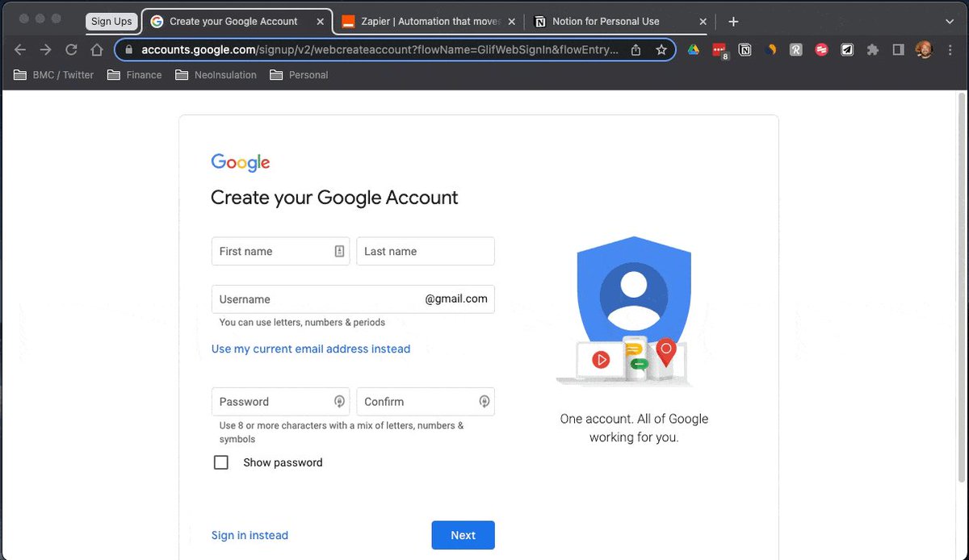Click 'You can use letters, numbers & periods' hint

[x=302, y=322]
